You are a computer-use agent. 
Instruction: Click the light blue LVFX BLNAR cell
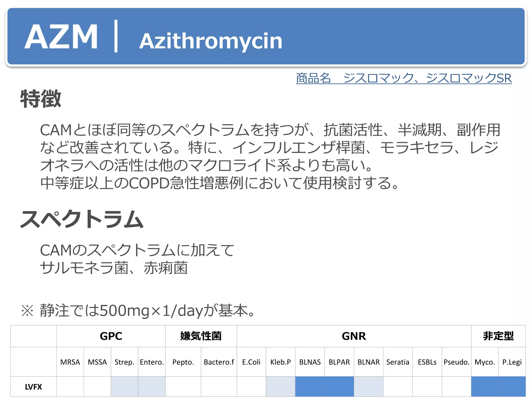[x=369, y=387]
